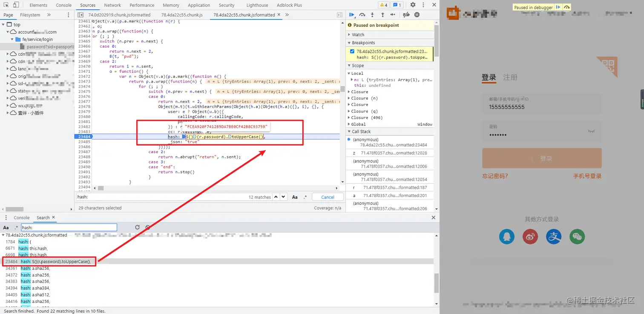The image size is (644, 314).
Task: Click the messages badge showing 1
Action: 397,5
